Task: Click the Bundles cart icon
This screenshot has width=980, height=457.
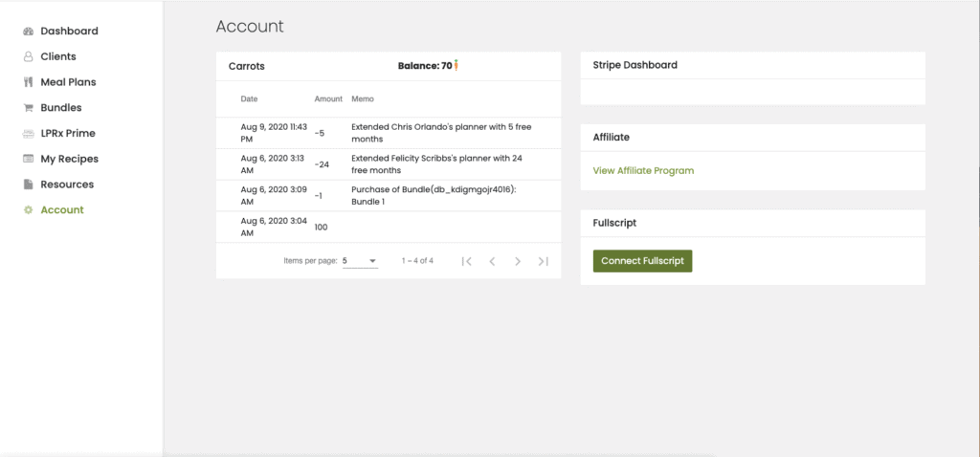Action: pos(29,108)
